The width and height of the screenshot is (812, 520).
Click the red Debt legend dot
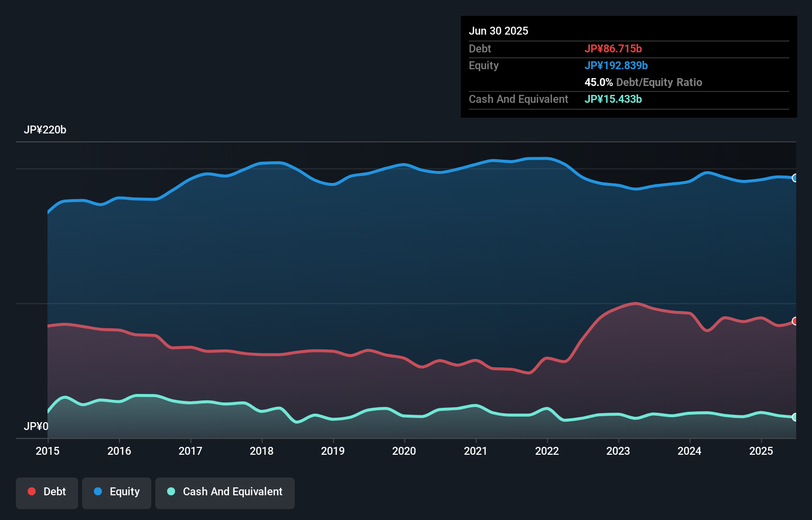click(x=32, y=491)
